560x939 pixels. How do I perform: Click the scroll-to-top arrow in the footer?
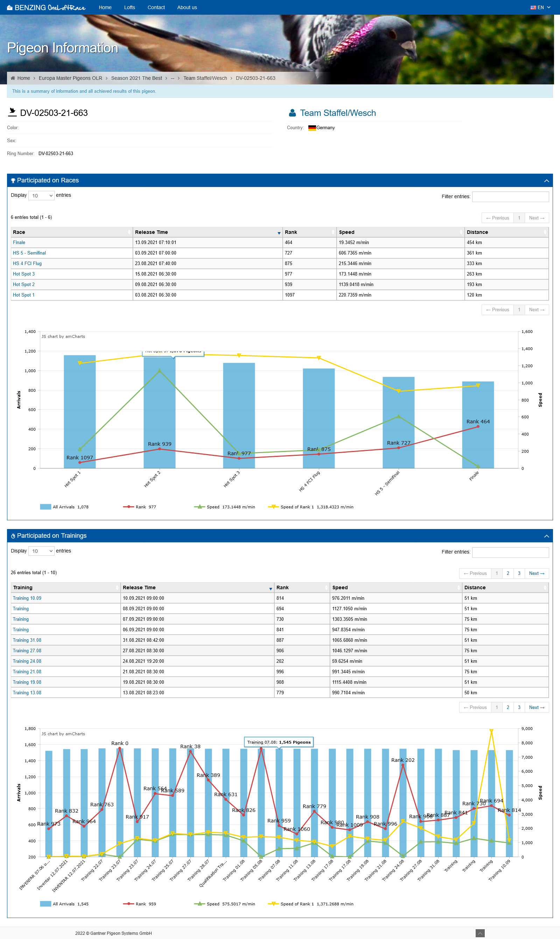[x=479, y=933]
